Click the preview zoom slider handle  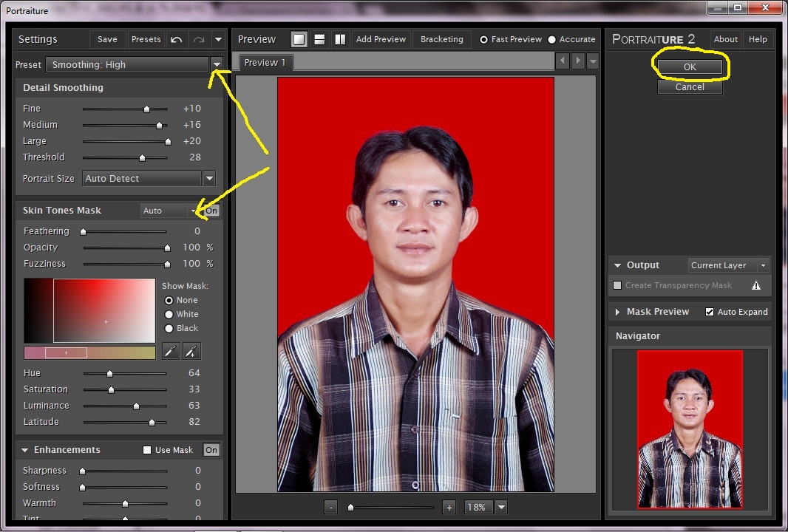coord(351,508)
